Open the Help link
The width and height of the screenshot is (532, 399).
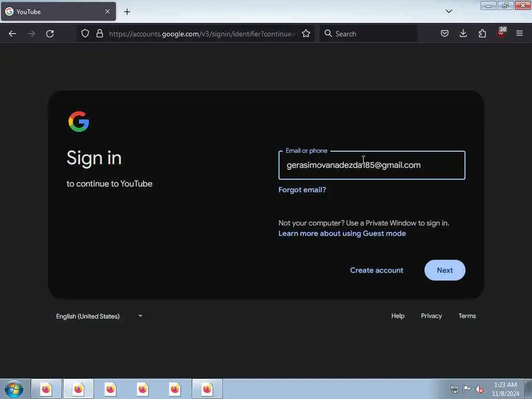(x=397, y=316)
